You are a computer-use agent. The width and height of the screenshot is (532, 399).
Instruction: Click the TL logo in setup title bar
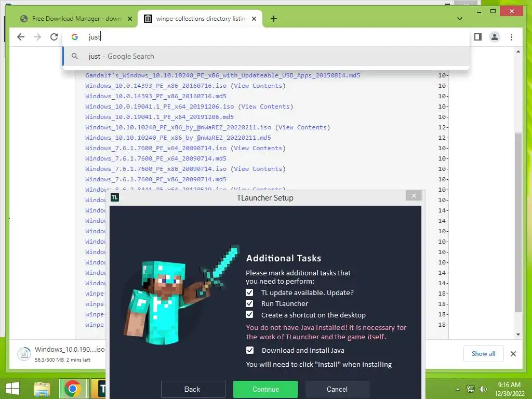[115, 197]
